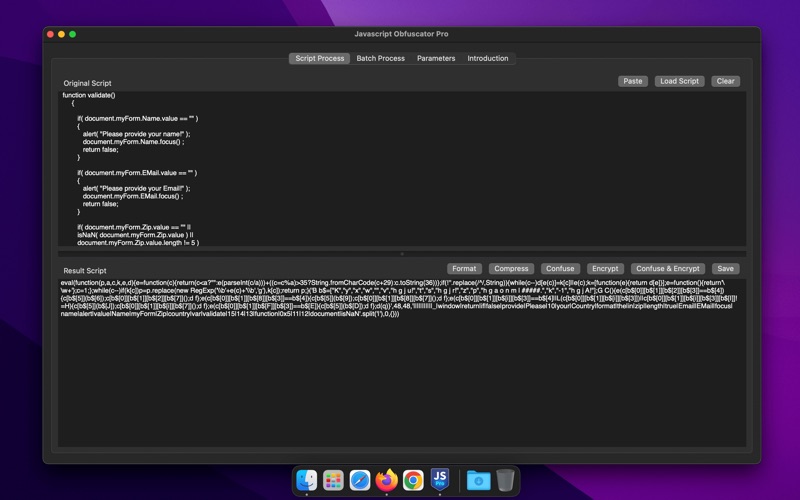Click Load Script button

point(679,81)
